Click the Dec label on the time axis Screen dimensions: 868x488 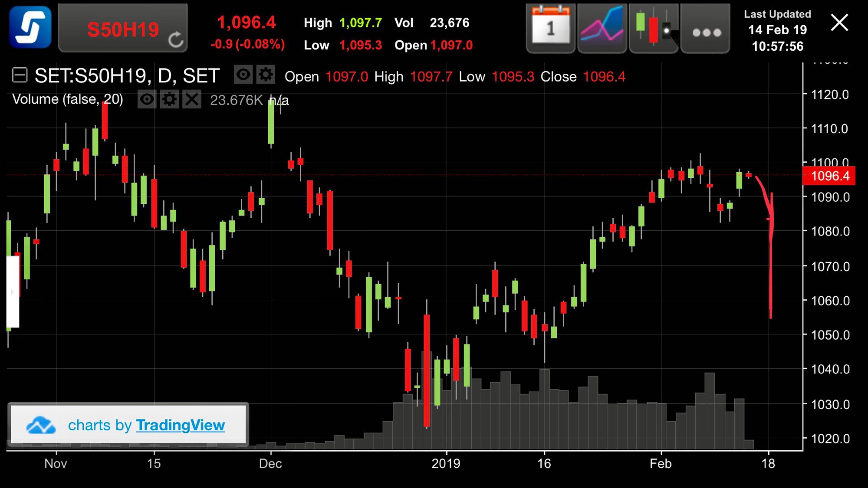tap(270, 464)
